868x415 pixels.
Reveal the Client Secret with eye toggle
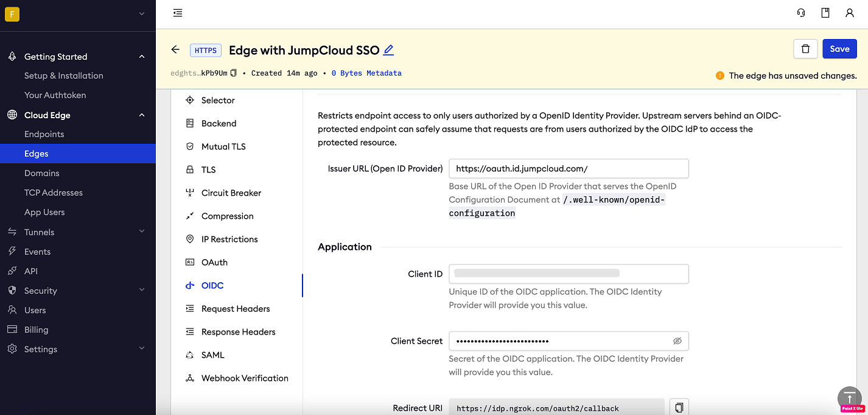pos(677,341)
